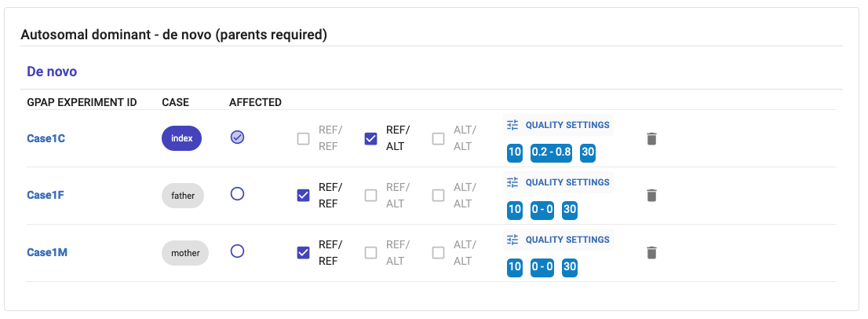The image size is (868, 319).
Task: Enable ALT/ALT checkbox for Case1M
Action: [x=439, y=253]
